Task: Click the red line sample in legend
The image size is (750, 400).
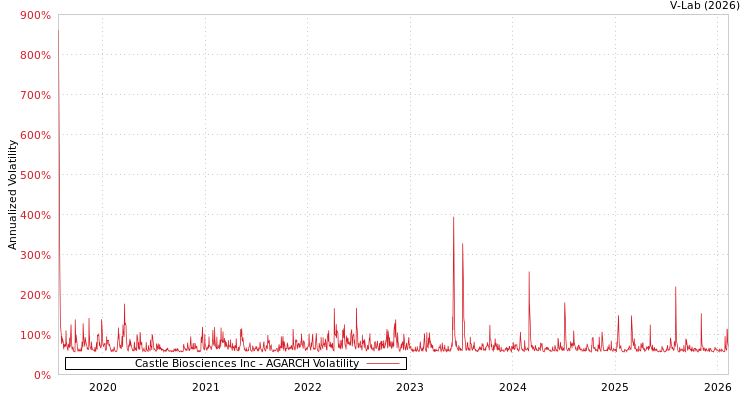Action: 383,364
